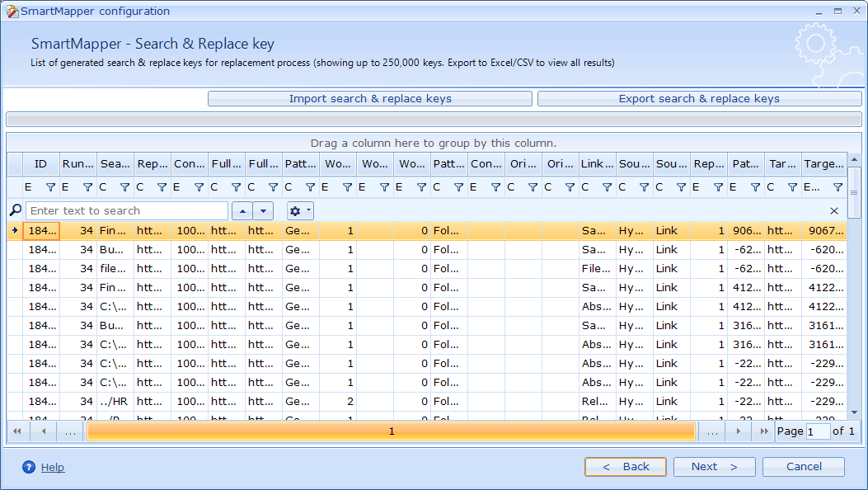Go to next page in pager
This screenshot has height=490, width=868.
pos(738,431)
